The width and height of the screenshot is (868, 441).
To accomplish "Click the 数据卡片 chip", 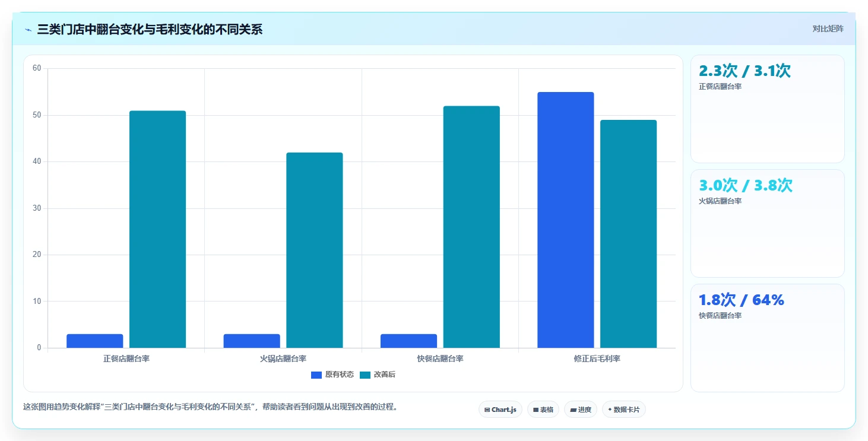I will point(624,410).
